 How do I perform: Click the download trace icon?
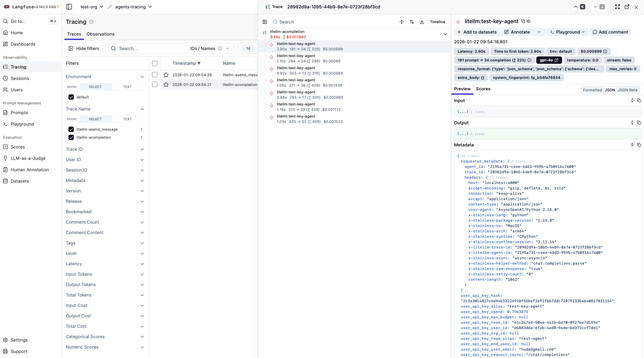tap(422, 22)
